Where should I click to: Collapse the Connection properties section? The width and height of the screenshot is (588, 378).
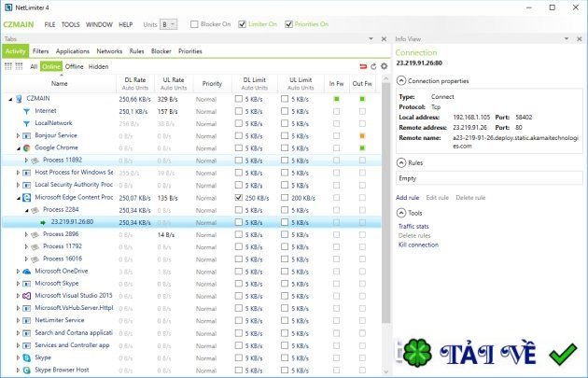tap(400, 83)
